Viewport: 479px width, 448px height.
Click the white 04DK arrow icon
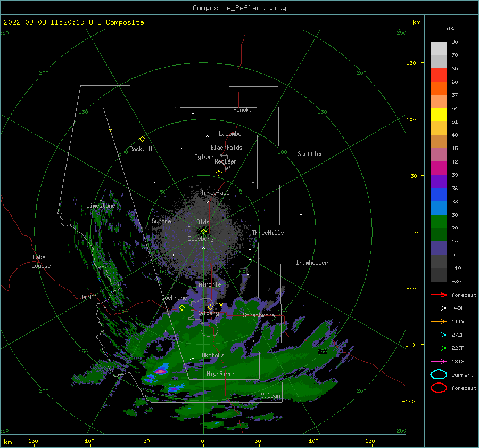[x=439, y=308]
